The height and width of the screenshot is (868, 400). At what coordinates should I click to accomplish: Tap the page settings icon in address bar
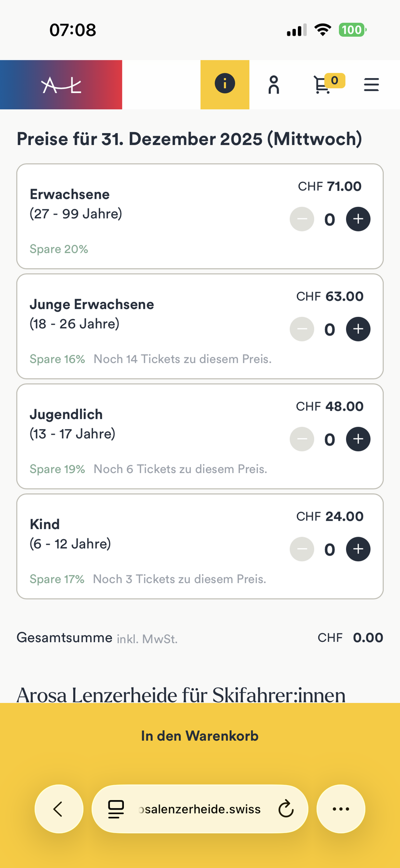tap(116, 809)
